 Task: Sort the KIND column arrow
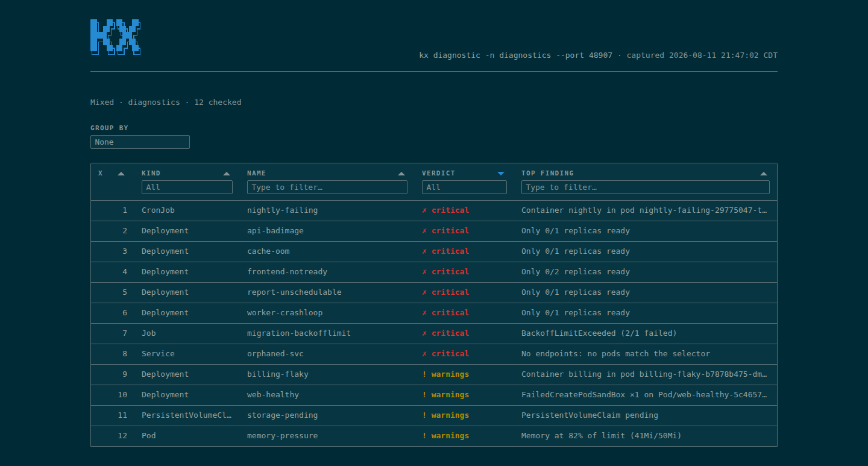coord(227,174)
